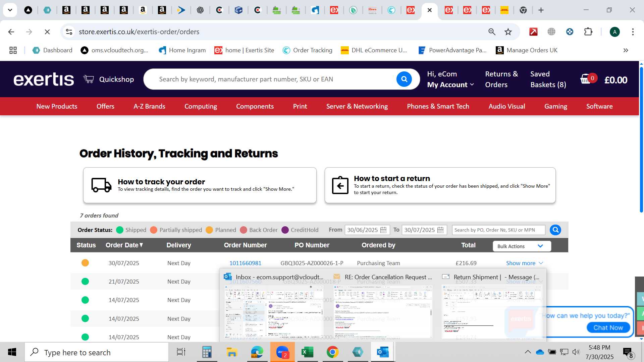644x362 pixels.
Task: Open Manage Orders UK bookmark
Action: tap(527, 50)
